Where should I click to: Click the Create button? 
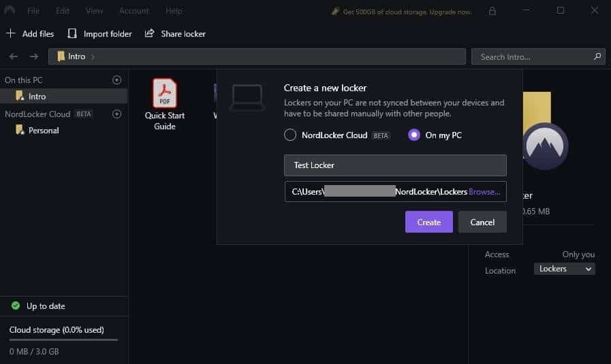(x=428, y=222)
